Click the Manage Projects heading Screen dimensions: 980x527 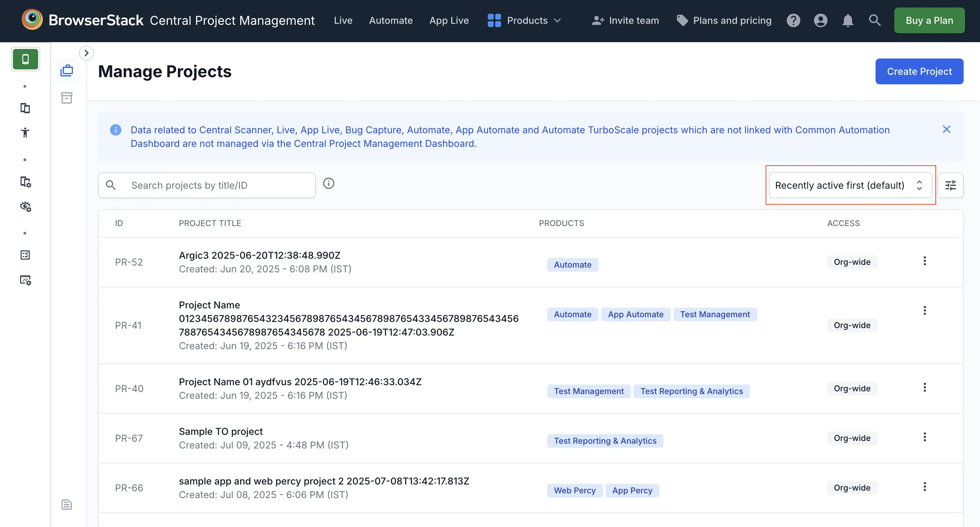pos(165,71)
